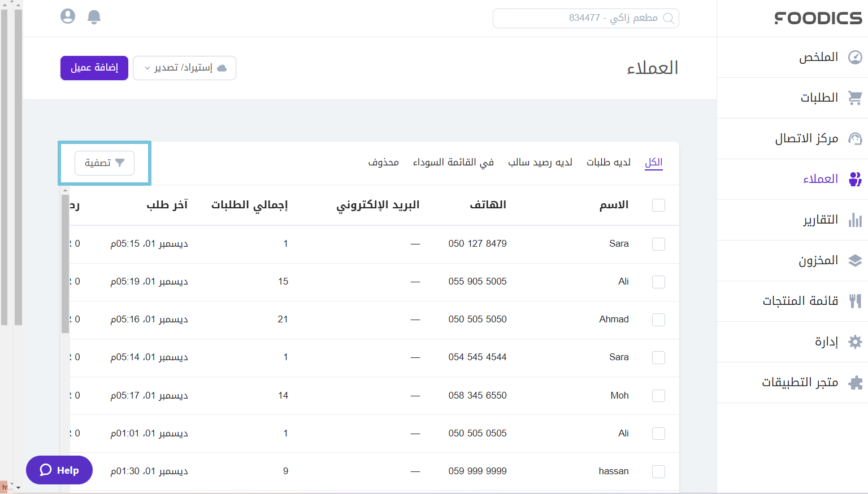Viewport: 868px width, 494px height.
Task: Click inside the مطعم زاكي search field
Action: coord(585,18)
